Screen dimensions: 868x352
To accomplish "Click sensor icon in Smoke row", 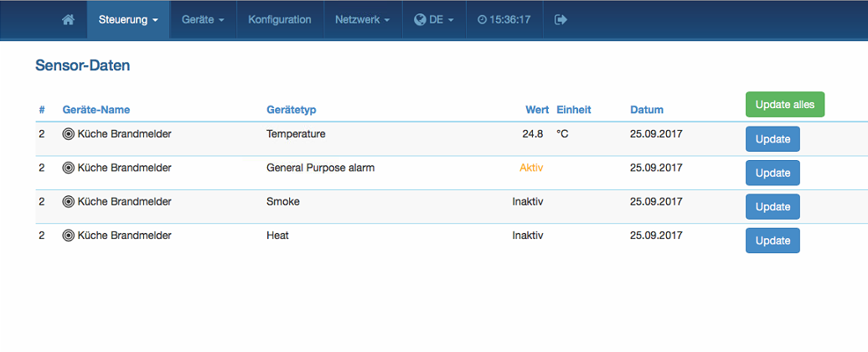I will [69, 202].
